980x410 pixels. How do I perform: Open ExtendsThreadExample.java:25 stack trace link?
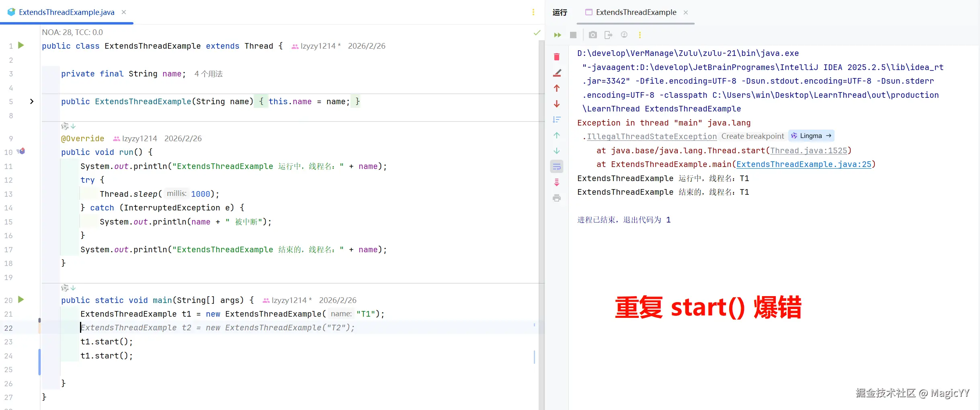[804, 164]
